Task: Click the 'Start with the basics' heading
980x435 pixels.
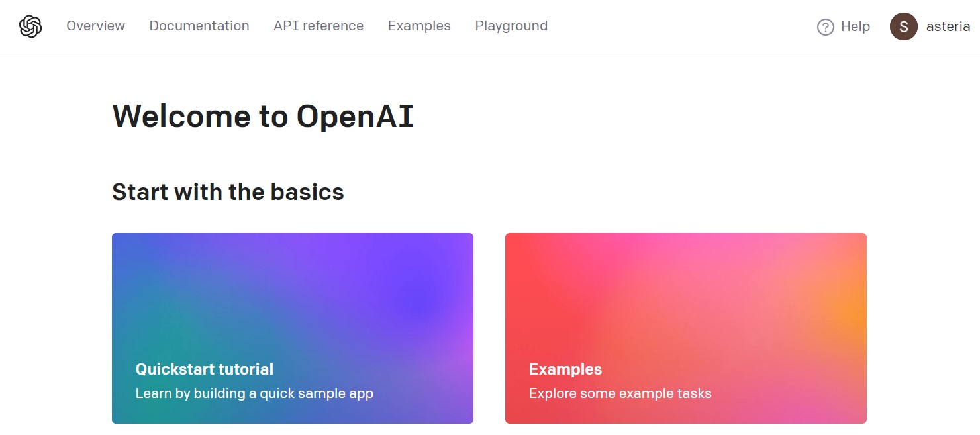Action: (228, 192)
